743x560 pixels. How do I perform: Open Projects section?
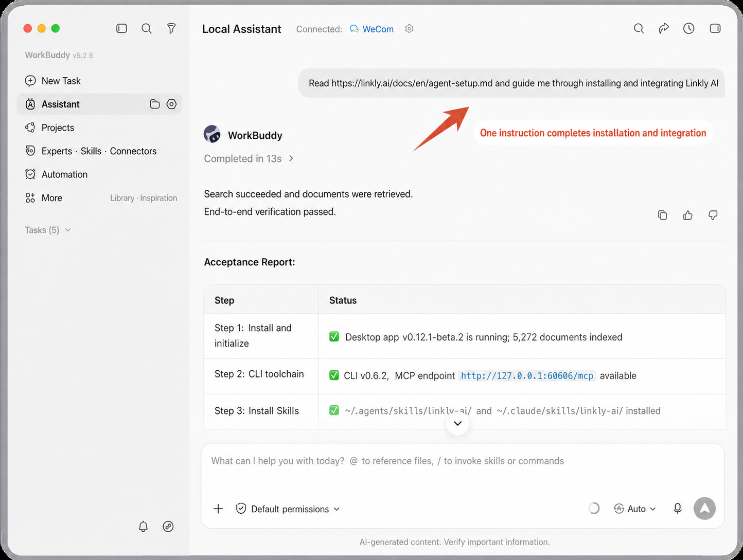50,128
